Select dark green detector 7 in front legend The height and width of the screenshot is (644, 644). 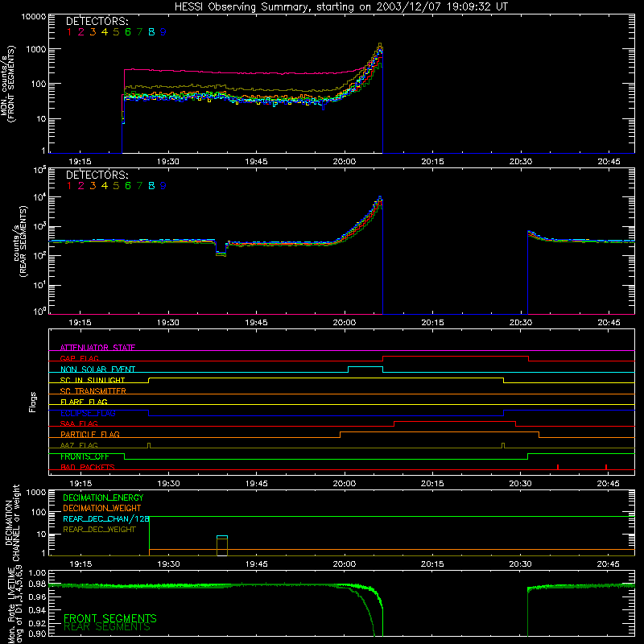[x=139, y=32]
